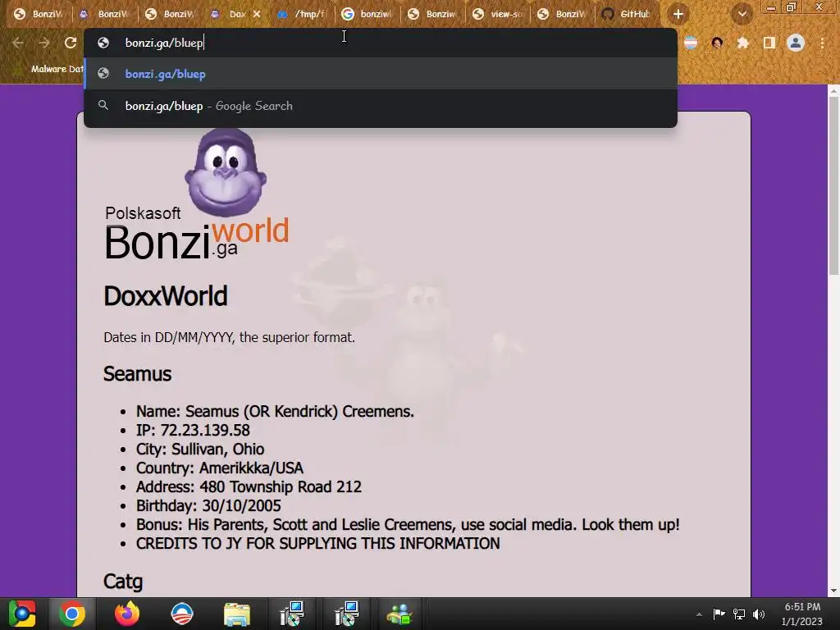
Task: Show hidden tray icons arrow
Action: pyautogui.click(x=699, y=614)
